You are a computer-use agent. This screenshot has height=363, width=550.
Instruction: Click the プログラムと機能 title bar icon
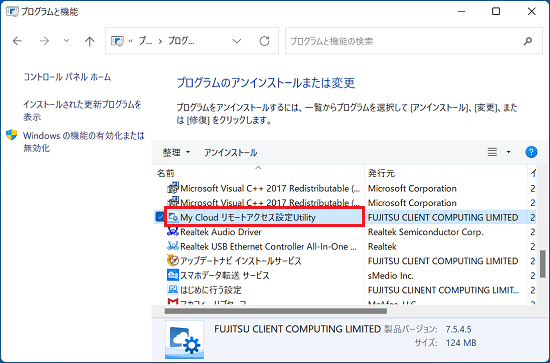pyautogui.click(x=12, y=12)
